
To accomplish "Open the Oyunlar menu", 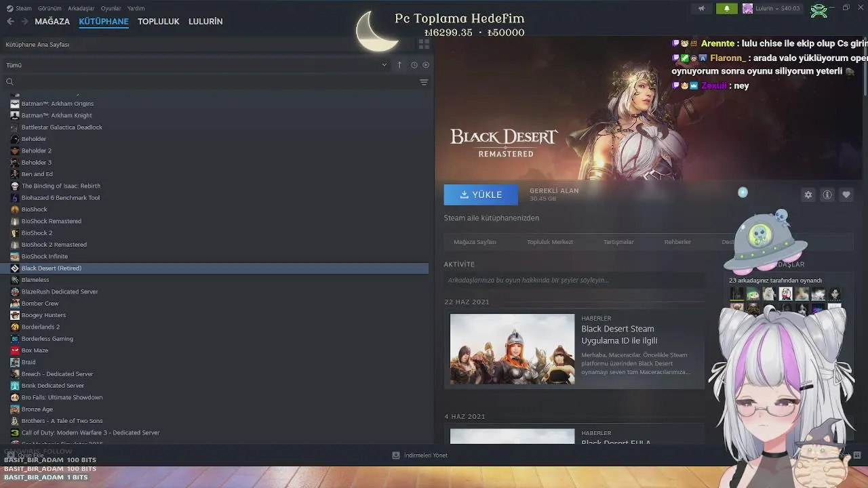I will [111, 9].
